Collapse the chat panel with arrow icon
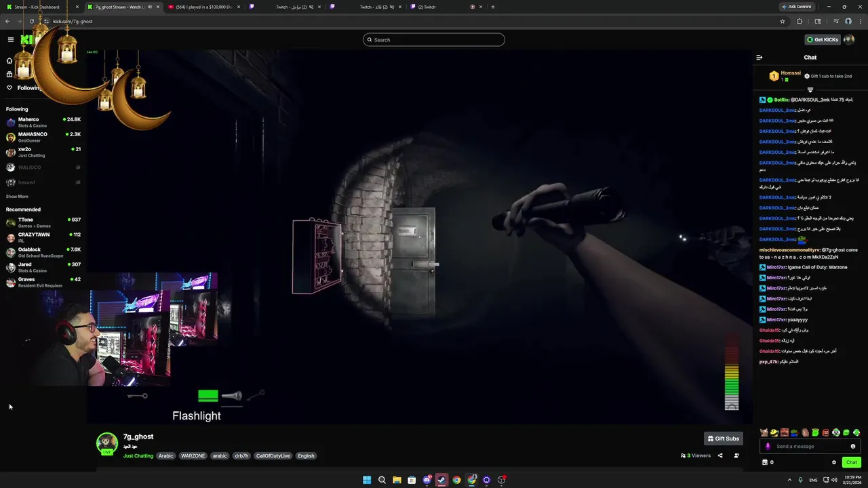 click(x=759, y=58)
